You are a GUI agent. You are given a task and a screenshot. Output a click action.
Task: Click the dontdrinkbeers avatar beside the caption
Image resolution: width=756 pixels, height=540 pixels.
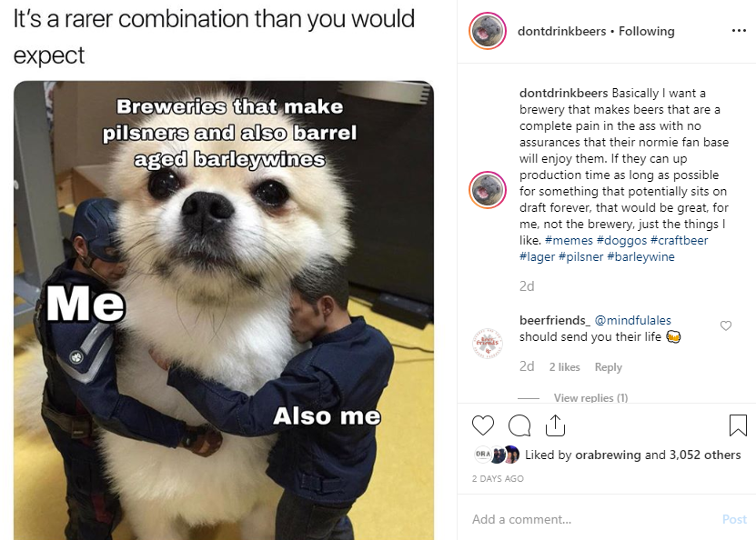point(488,189)
